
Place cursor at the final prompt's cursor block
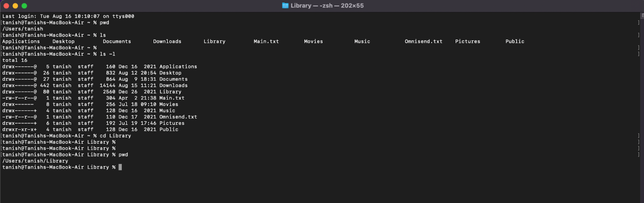point(120,167)
